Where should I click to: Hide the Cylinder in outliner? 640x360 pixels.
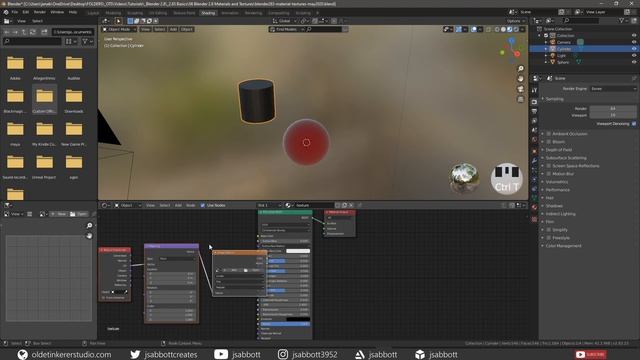pos(634,49)
